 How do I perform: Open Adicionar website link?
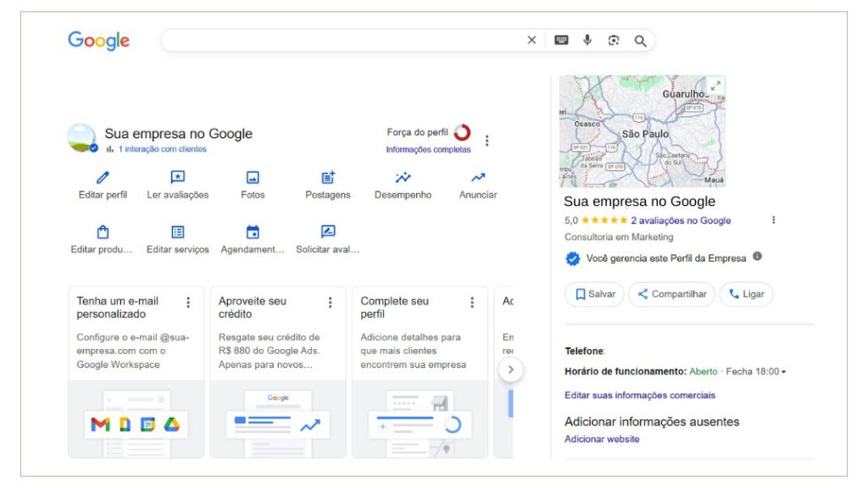click(602, 439)
